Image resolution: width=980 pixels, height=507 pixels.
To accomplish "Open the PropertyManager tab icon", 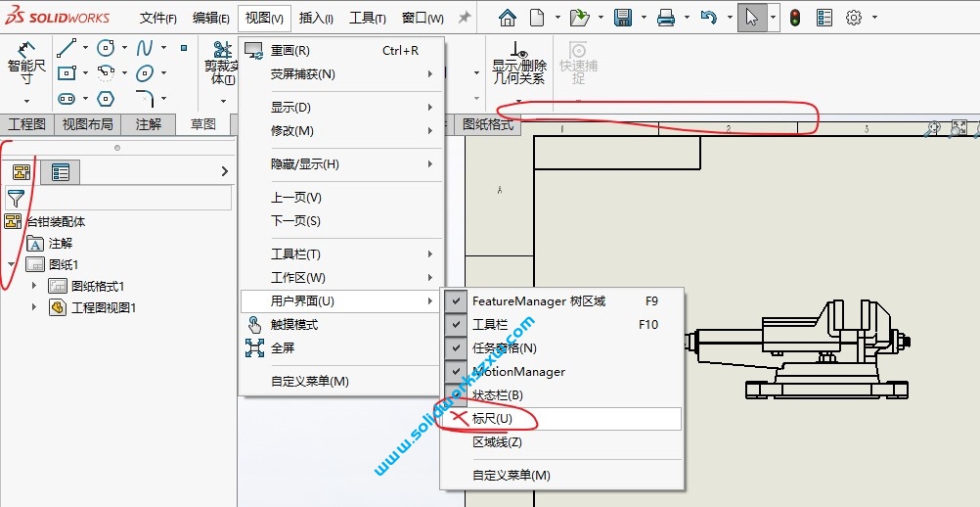I will click(61, 173).
